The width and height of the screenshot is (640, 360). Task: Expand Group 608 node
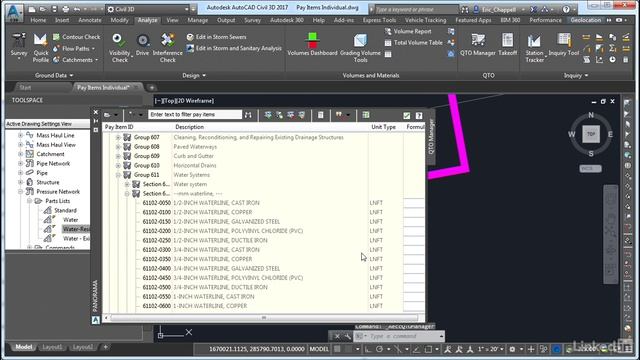click(118, 147)
